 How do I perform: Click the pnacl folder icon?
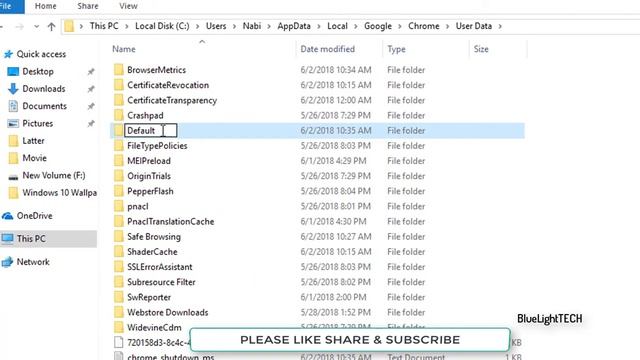[118, 206]
